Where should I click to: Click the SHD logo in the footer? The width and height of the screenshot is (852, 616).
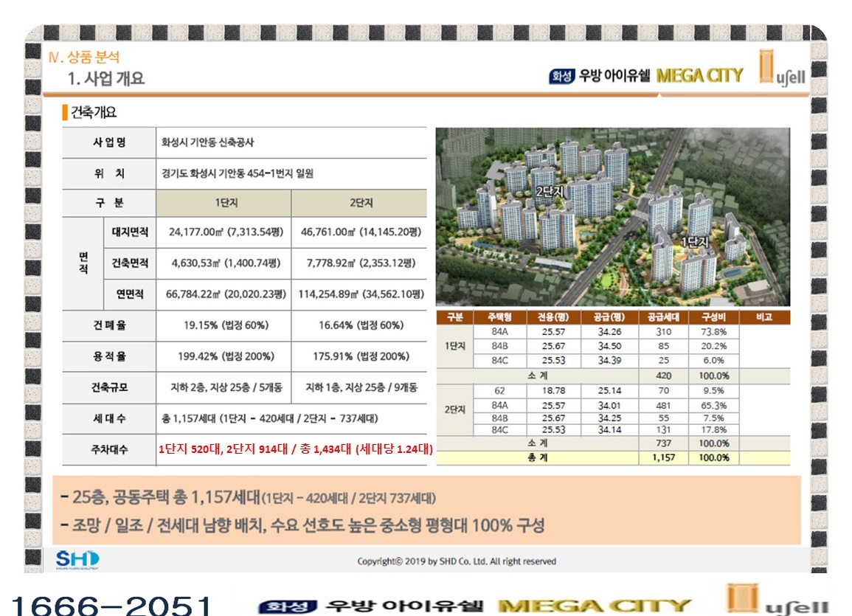(x=77, y=559)
